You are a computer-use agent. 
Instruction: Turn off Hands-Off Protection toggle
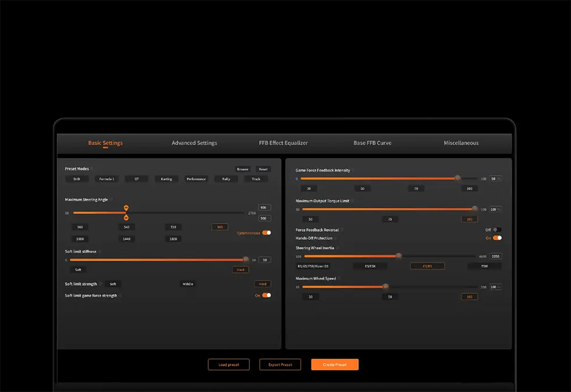tap(497, 238)
